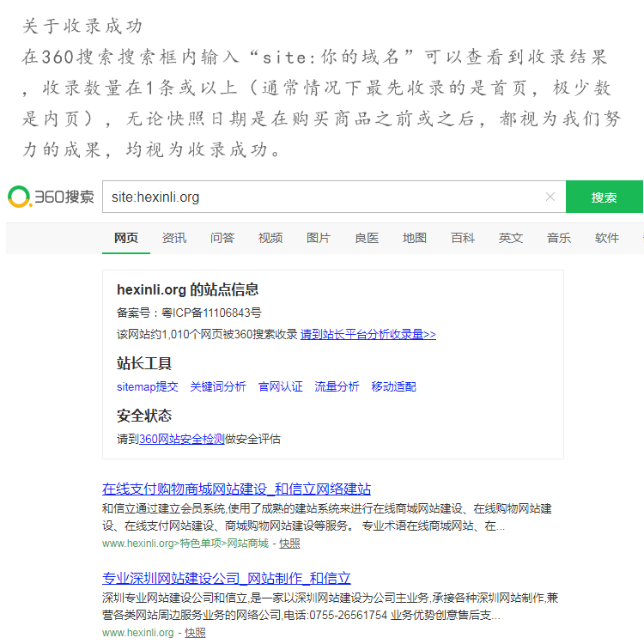The width and height of the screenshot is (644, 644).
Task: Open the 图片 tab
Action: click(319, 238)
